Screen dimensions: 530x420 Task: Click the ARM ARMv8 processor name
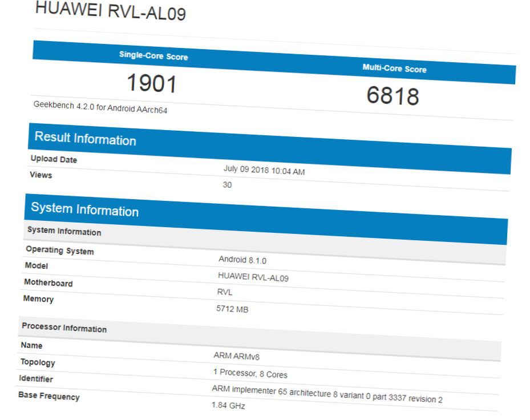click(x=237, y=356)
